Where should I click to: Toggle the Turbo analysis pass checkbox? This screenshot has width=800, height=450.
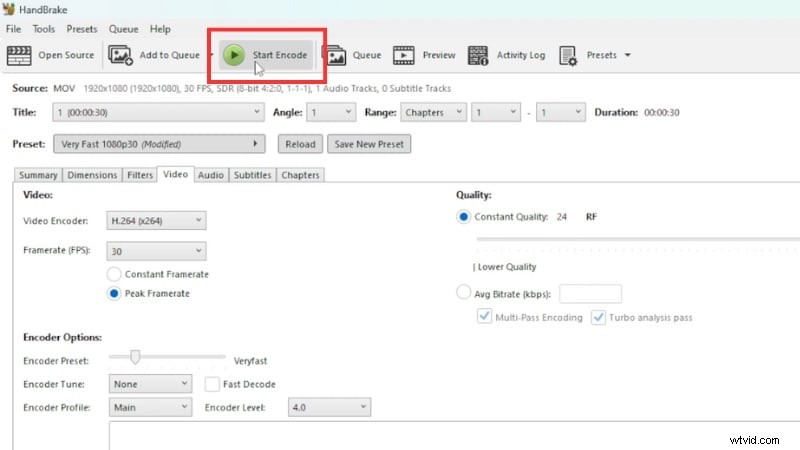598,317
